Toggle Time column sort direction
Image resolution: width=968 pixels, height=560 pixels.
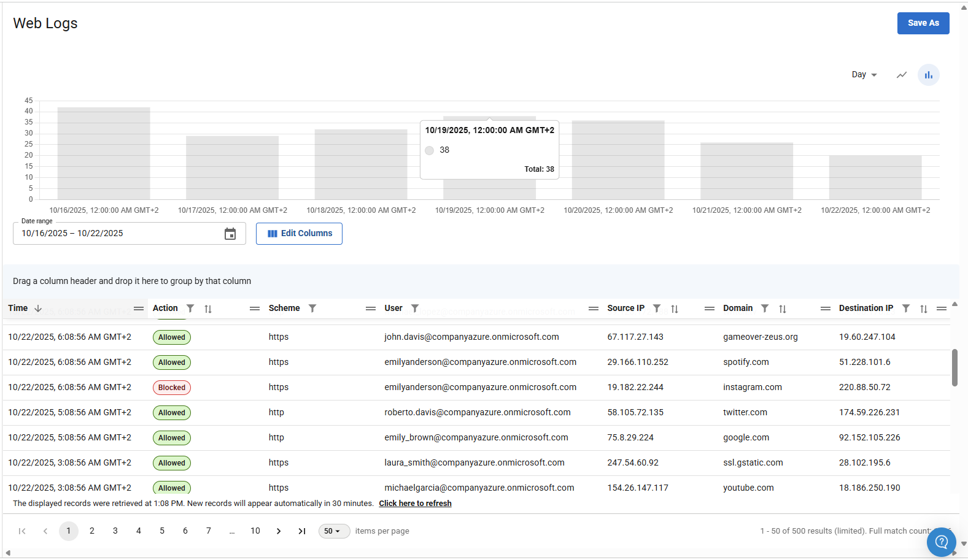38,309
